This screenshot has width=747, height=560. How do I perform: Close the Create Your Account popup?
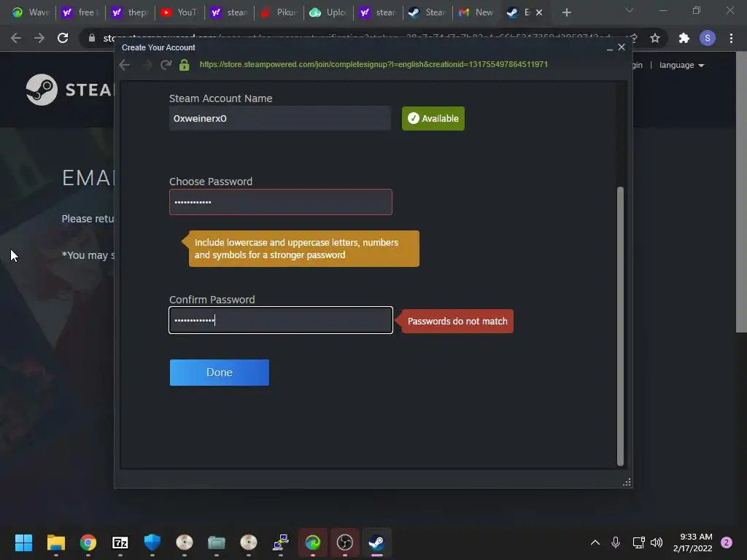click(622, 47)
